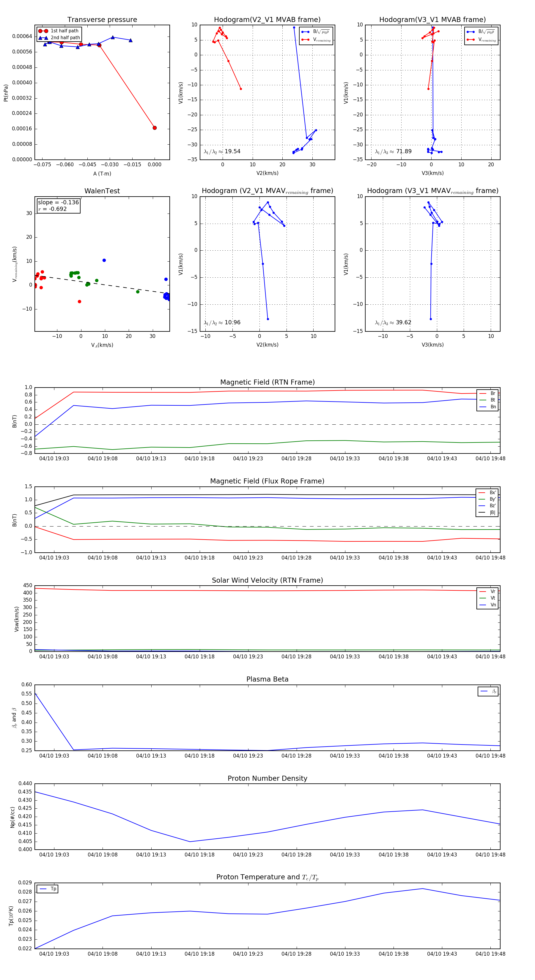The width and height of the screenshot is (535, 980).
Task: Click the λ1/λ3 ≈ 39.62 label
Action: pyautogui.click(x=393, y=323)
